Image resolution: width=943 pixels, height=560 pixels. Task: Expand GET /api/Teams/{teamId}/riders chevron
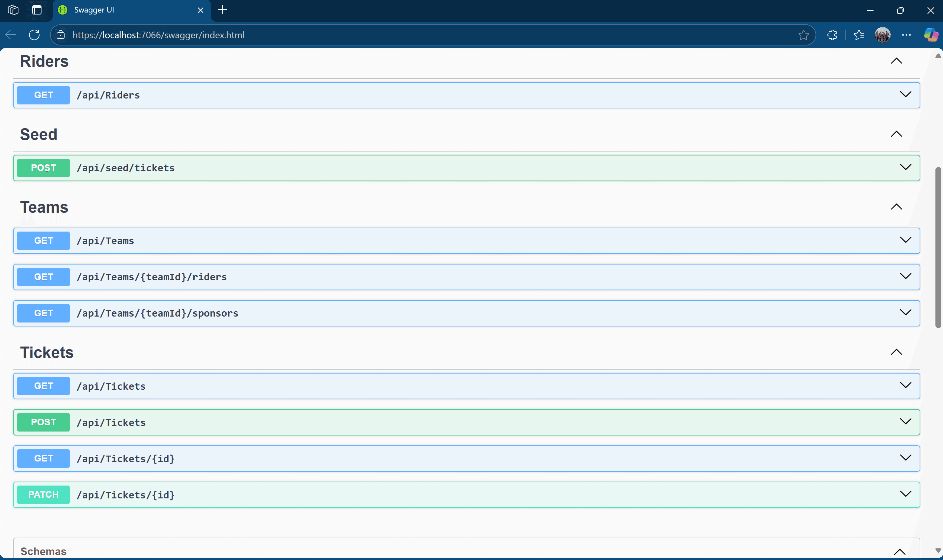[x=905, y=276]
